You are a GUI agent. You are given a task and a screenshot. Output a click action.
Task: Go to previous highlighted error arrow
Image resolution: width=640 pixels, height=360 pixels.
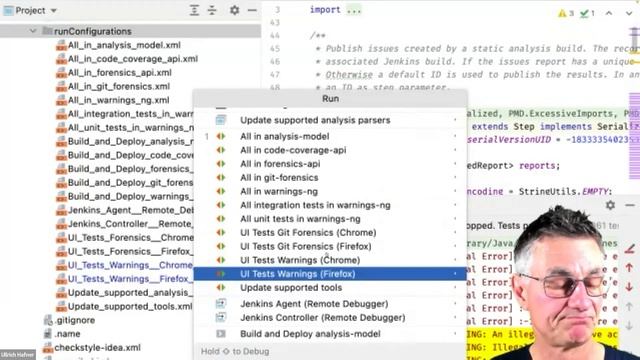pos(609,13)
